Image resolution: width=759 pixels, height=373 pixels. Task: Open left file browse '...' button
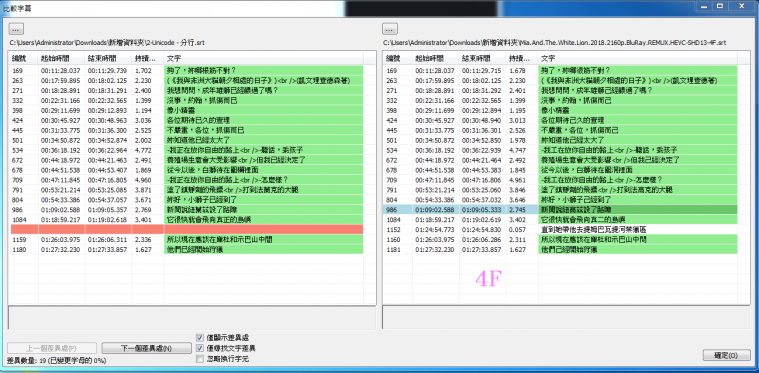point(16,29)
